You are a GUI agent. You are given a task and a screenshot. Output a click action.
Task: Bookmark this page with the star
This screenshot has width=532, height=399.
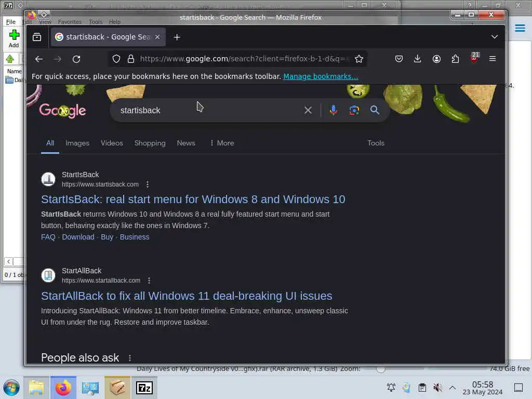(359, 59)
